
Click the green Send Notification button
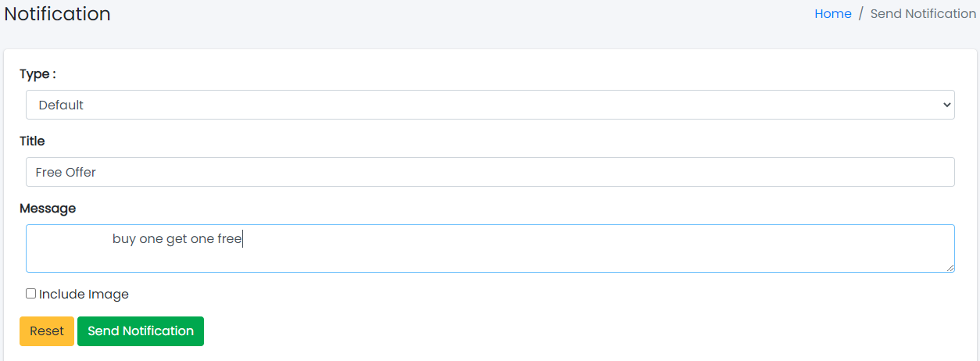click(141, 331)
